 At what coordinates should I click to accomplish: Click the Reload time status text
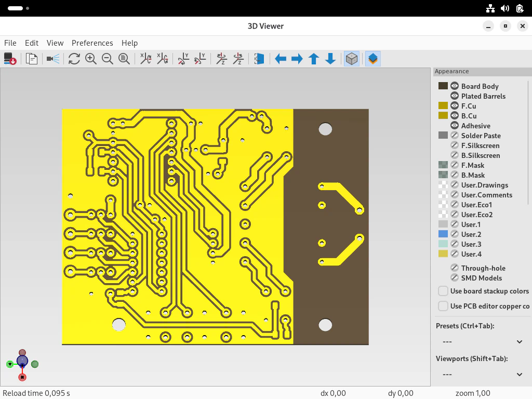[36, 393]
